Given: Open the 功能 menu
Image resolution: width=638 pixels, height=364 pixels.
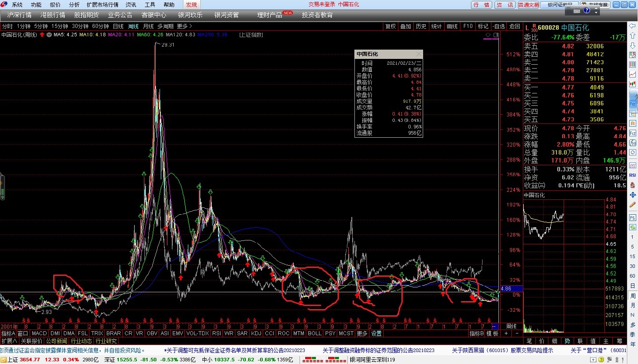Looking at the screenshot, I should tap(36, 4).
